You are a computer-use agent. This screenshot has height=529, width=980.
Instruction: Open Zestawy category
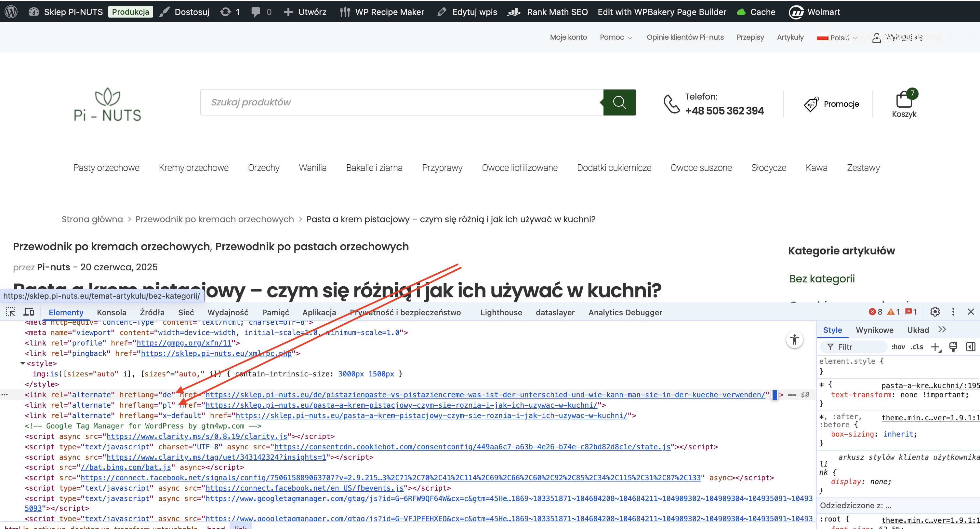863,168
